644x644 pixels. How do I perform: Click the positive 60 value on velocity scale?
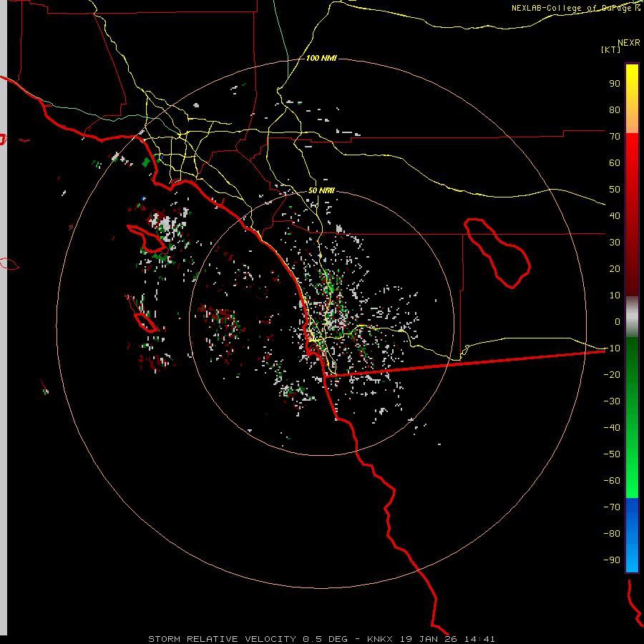pyautogui.click(x=615, y=162)
